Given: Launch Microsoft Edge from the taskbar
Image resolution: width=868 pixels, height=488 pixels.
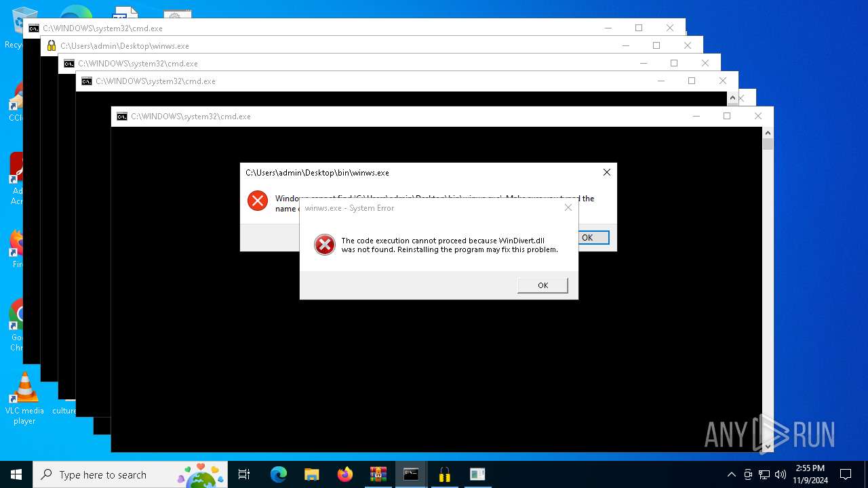Looking at the screenshot, I should tap(279, 474).
